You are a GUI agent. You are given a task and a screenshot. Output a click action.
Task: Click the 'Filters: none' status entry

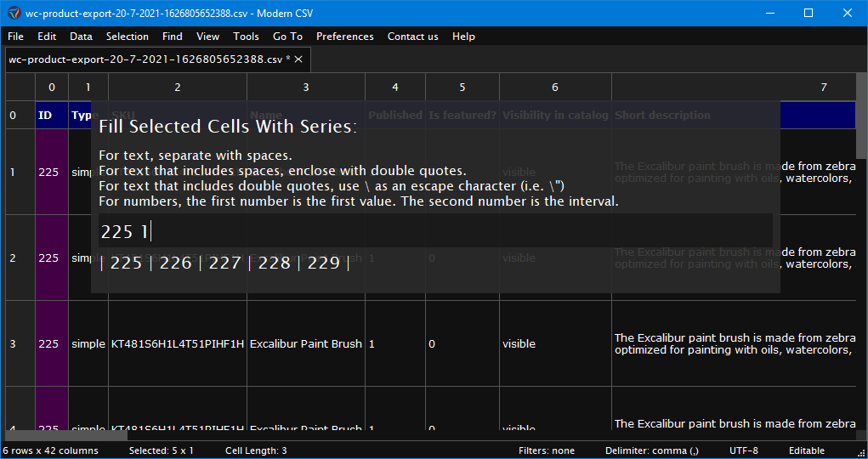[x=547, y=450]
